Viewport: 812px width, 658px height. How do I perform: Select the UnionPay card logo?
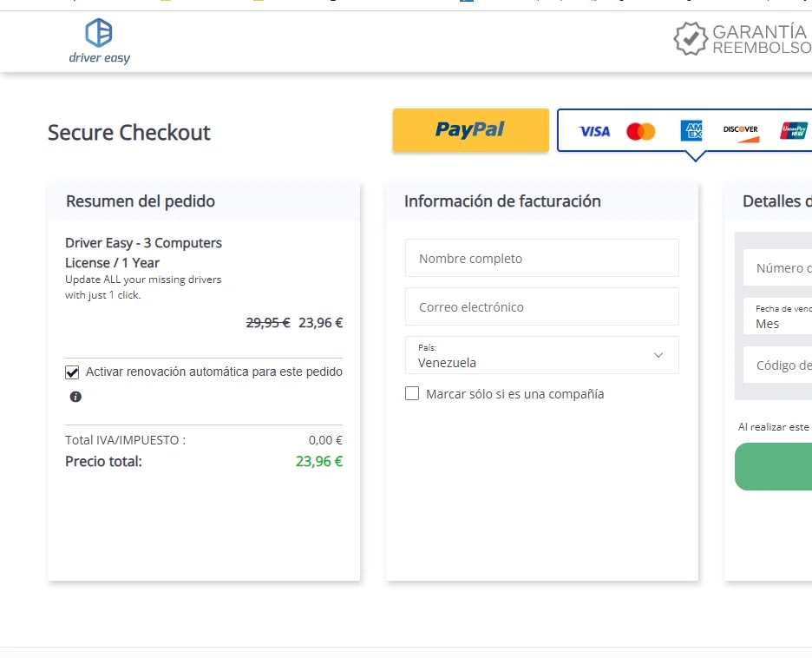coord(794,132)
